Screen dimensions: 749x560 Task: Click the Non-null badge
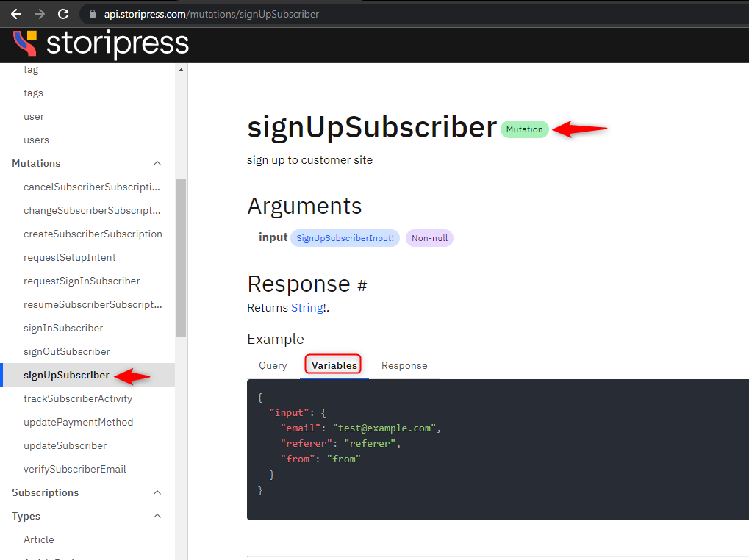pyautogui.click(x=429, y=238)
